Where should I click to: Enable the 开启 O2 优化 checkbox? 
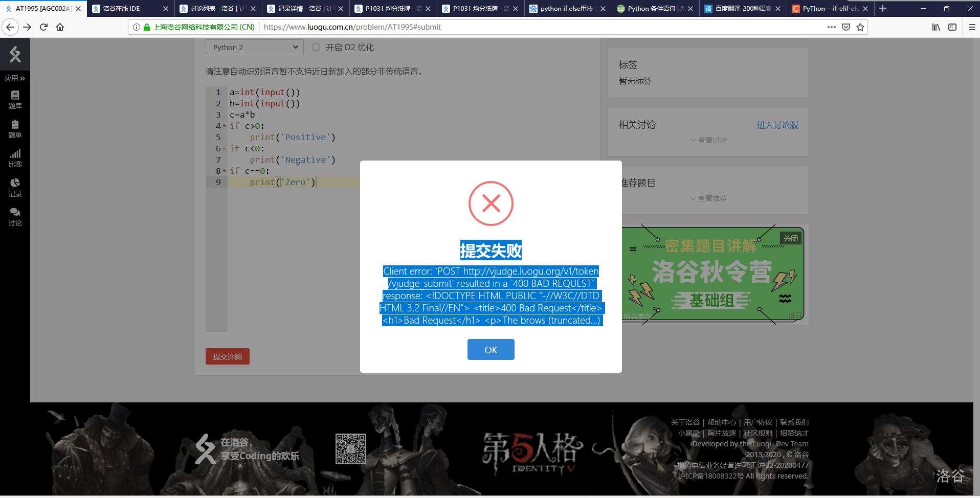pyautogui.click(x=316, y=47)
